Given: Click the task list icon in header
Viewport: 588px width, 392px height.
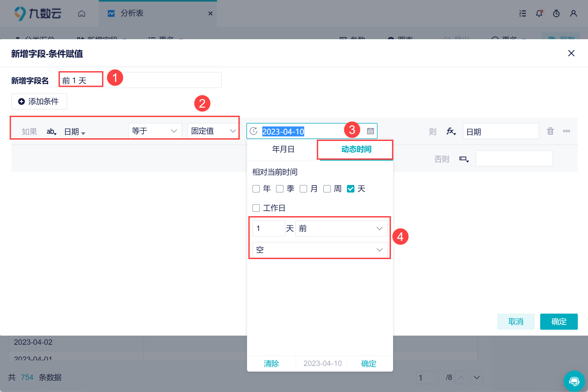Looking at the screenshot, I should pos(522,13).
